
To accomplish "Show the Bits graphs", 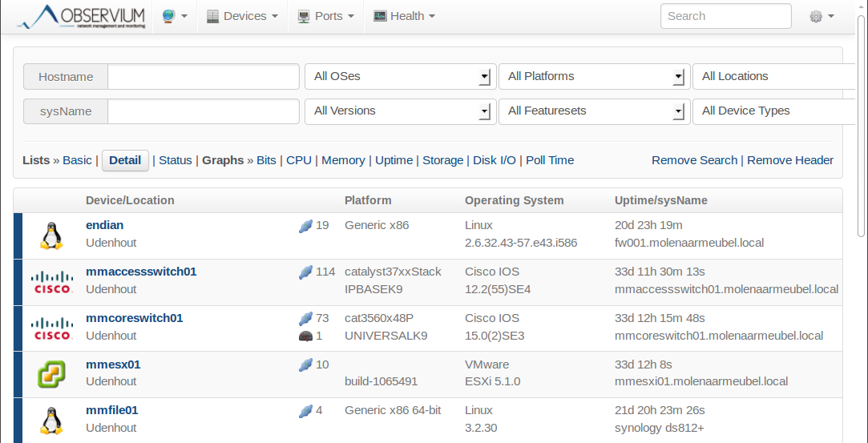I will click(x=266, y=160).
